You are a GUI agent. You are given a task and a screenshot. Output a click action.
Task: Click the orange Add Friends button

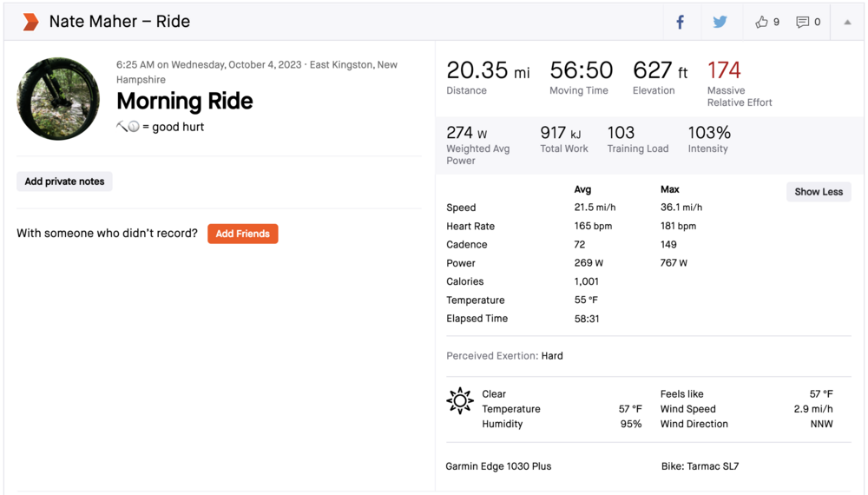(242, 234)
